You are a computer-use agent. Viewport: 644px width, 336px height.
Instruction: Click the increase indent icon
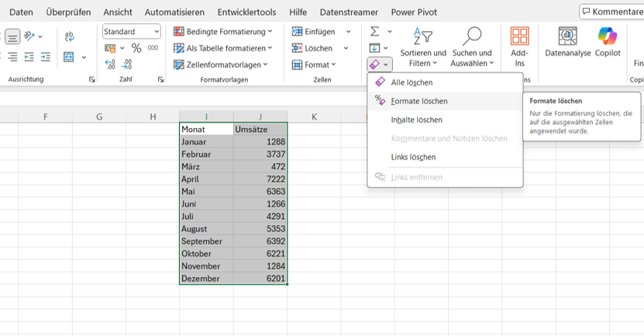(46, 57)
